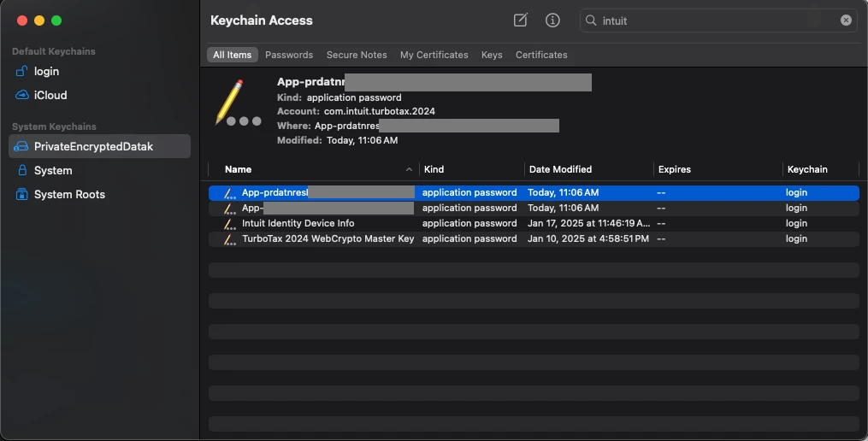The width and height of the screenshot is (868, 441).
Task: Click the unlocked padlock icon beside login
Action: pos(21,71)
